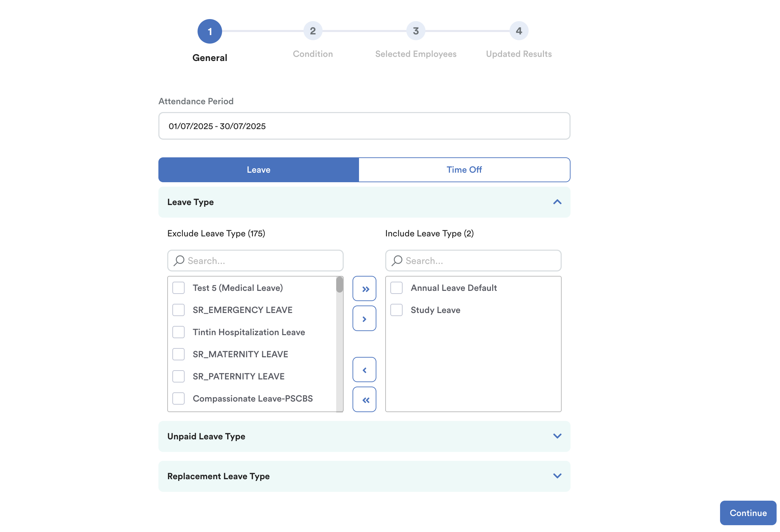Click the move-all-left double arrow button
780x532 pixels.
[364, 400]
